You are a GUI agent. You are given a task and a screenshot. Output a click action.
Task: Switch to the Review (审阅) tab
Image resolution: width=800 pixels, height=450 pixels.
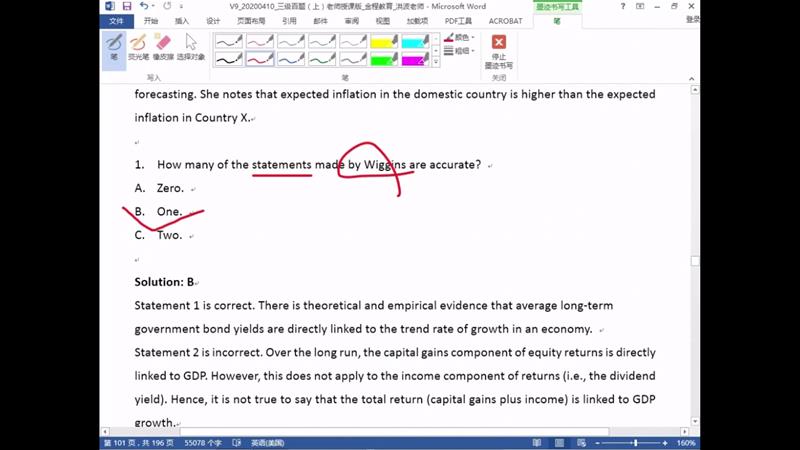point(352,21)
